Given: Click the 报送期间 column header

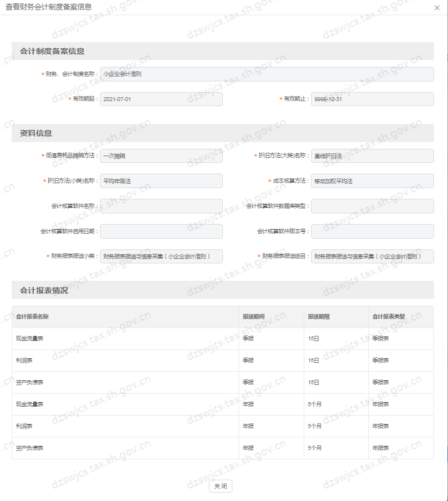Looking at the screenshot, I should pyautogui.click(x=254, y=317).
